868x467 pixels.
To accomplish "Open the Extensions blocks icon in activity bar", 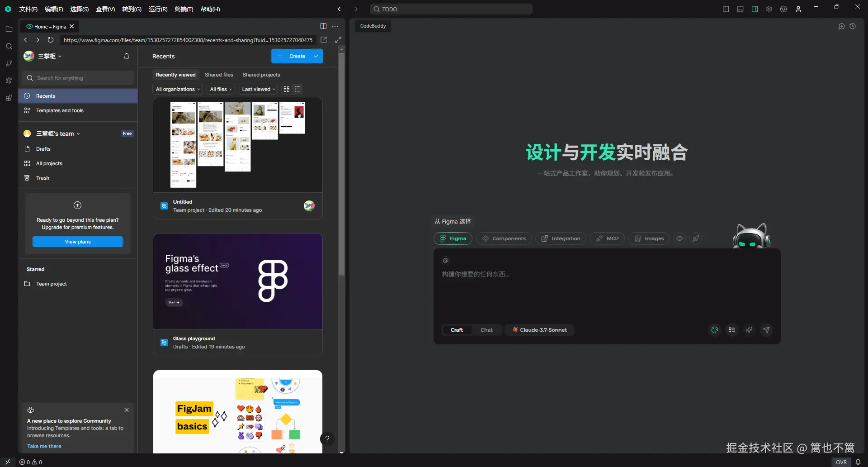I will click(x=9, y=98).
